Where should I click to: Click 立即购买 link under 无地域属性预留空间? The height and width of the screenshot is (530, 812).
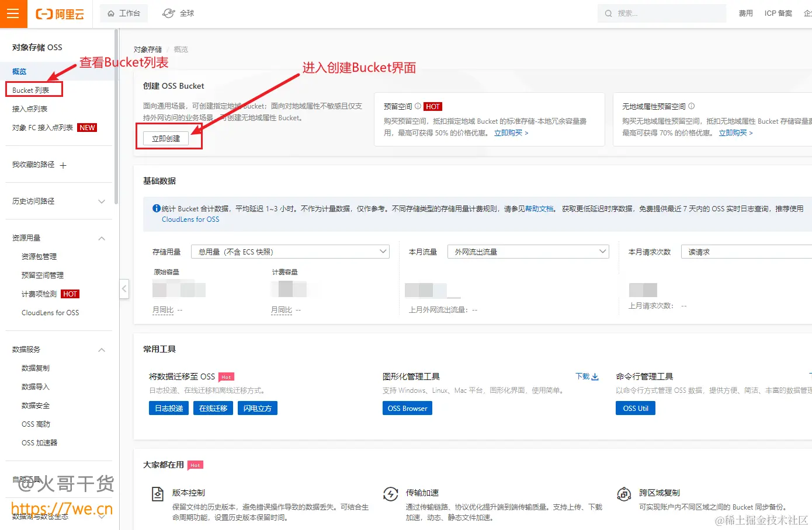pyautogui.click(x=735, y=132)
